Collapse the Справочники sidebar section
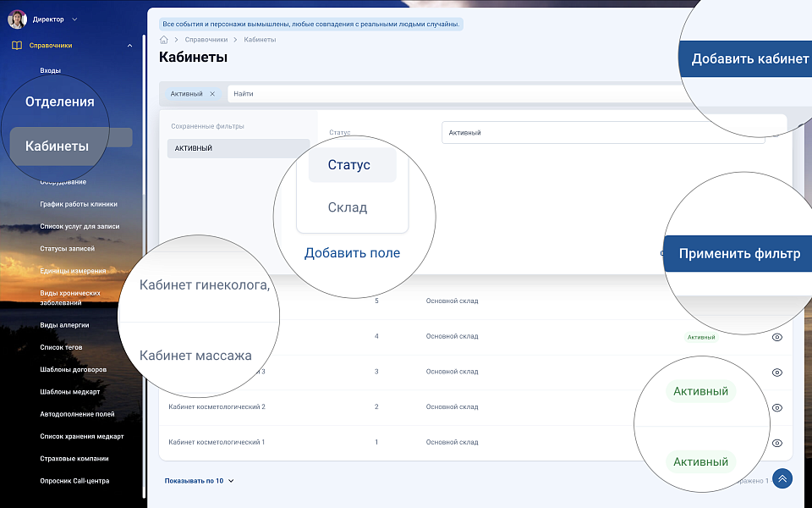The width and height of the screenshot is (812, 508). click(x=129, y=46)
